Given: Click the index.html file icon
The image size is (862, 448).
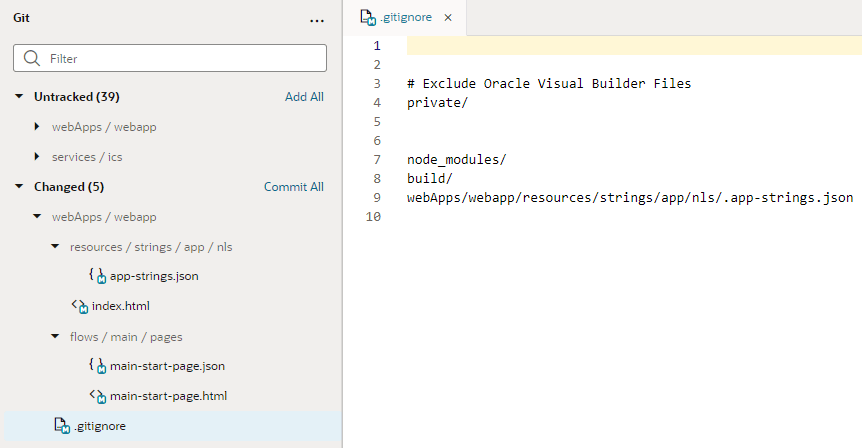Looking at the screenshot, I should tap(79, 306).
